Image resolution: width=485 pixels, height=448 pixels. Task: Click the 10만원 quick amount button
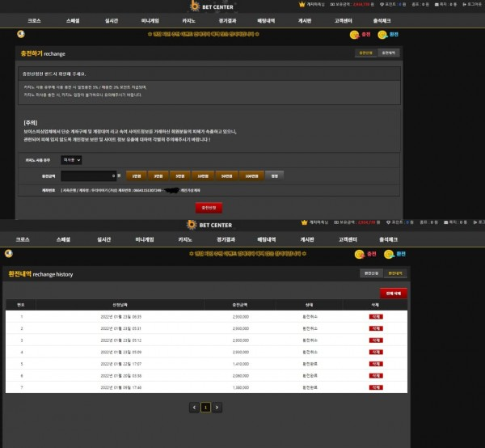(203, 176)
